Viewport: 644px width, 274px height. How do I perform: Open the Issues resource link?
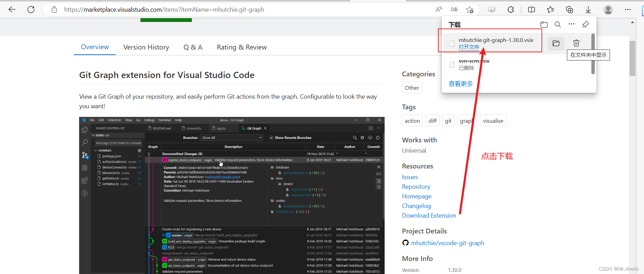[410, 177]
